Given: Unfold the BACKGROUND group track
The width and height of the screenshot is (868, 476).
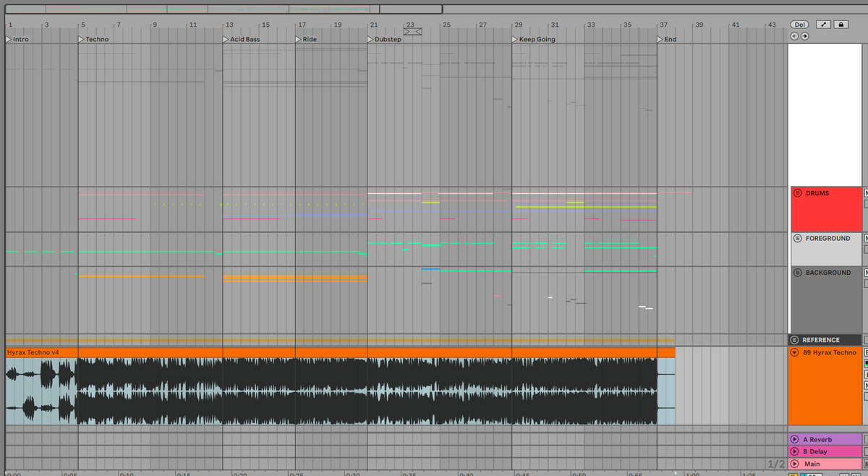Looking at the screenshot, I should tap(798, 273).
